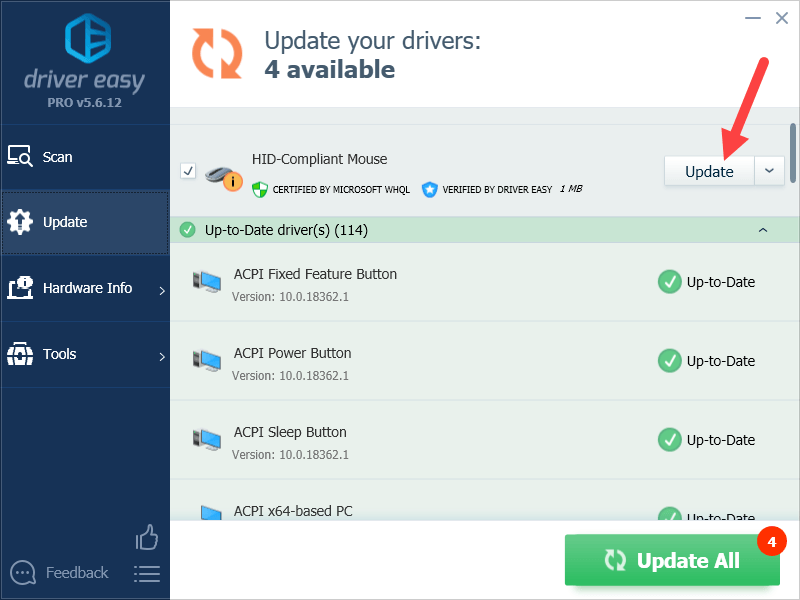
Task: Open the hamburger menu icon
Action: coord(147,574)
